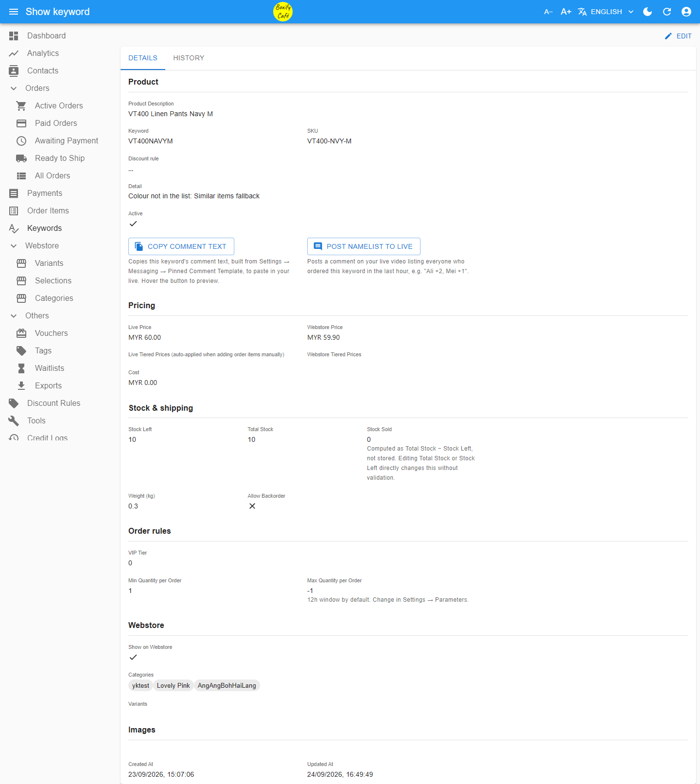Click the Ready to Ship truck icon
Image resolution: width=700 pixels, height=784 pixels.
point(21,158)
